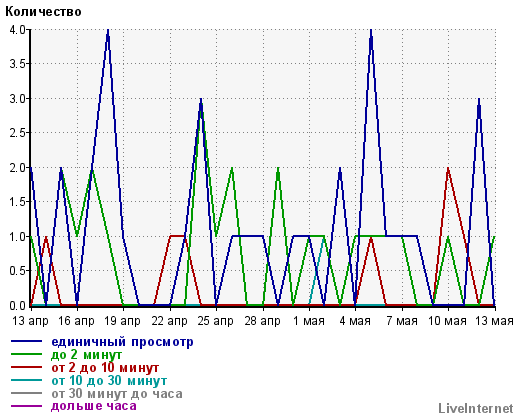Click the 25 апр x-axis date label
Viewport: 520px width, 418px height.
point(215,321)
